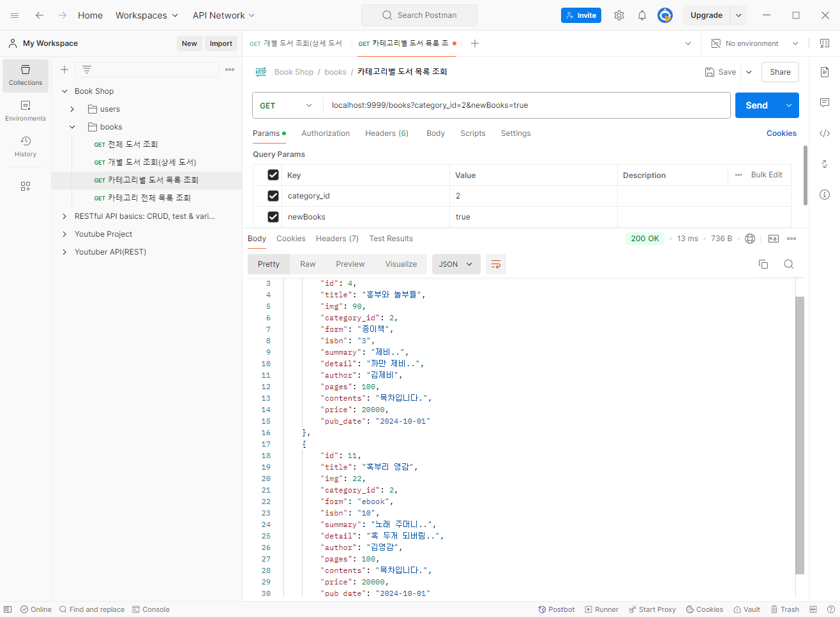Go forward with the right arrow

tap(63, 15)
